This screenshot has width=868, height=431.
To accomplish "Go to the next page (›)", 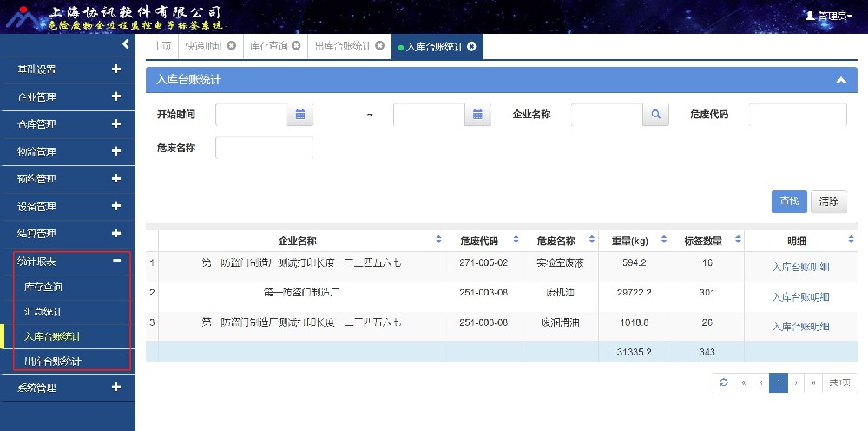I will 796,383.
